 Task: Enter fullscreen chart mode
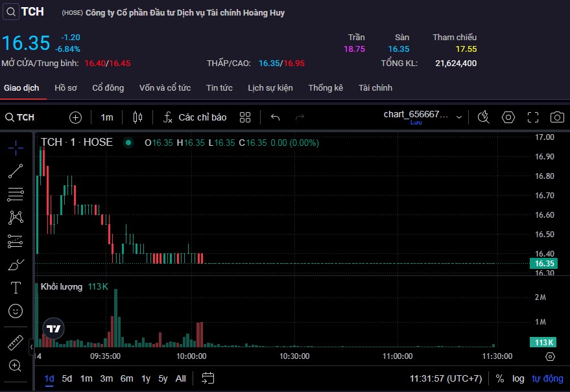[x=533, y=117]
